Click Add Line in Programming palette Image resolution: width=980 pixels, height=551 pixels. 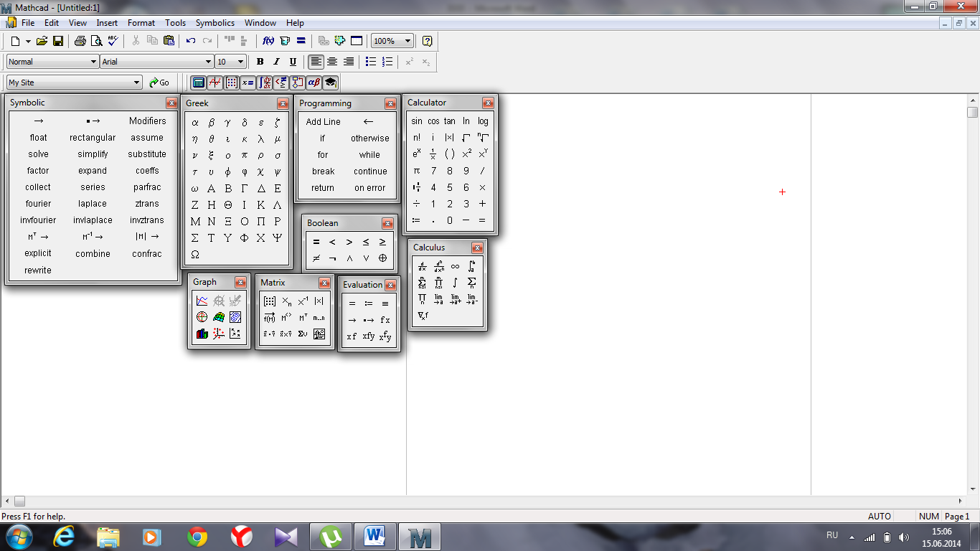pos(323,122)
